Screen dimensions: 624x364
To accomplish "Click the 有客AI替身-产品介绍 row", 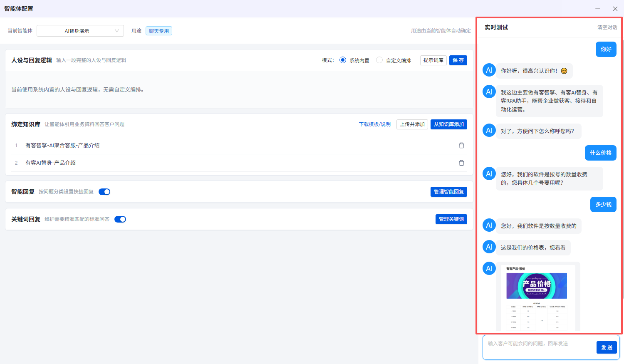I will [x=239, y=163].
